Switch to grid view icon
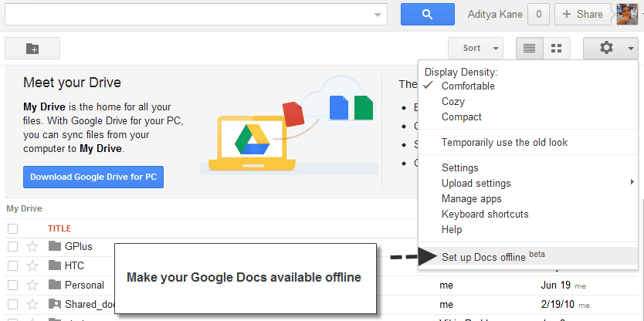 557,49
